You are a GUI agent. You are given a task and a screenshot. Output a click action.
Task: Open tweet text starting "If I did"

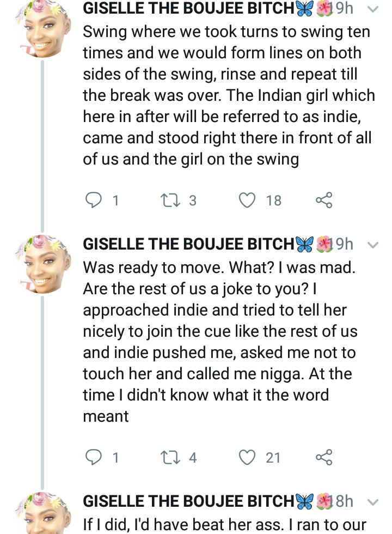point(224,525)
